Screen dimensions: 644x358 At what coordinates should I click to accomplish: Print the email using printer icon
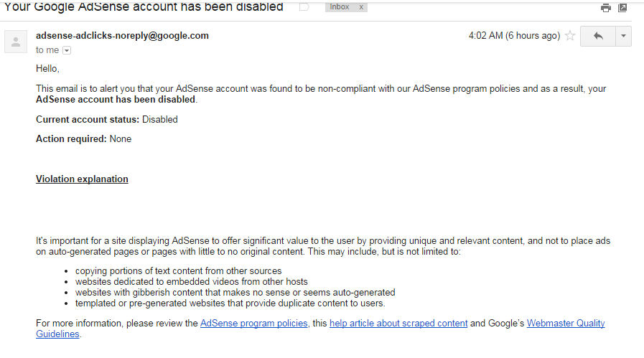[x=605, y=8]
